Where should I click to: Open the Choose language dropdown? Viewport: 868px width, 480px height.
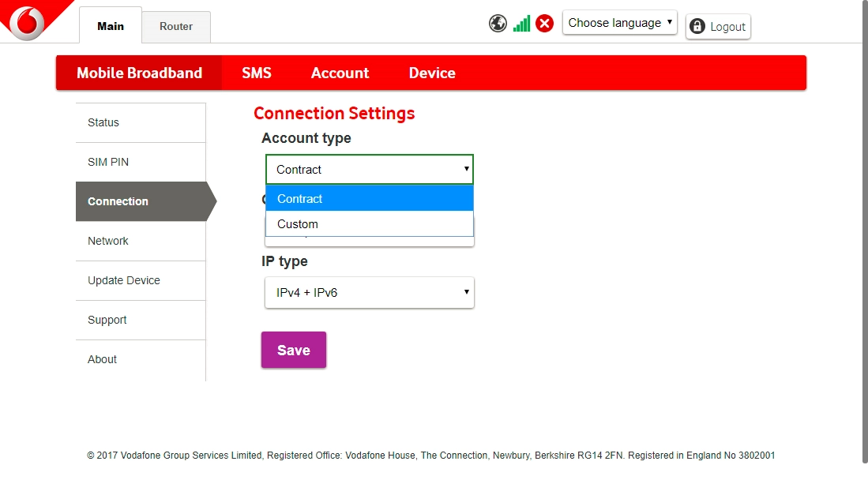click(619, 23)
